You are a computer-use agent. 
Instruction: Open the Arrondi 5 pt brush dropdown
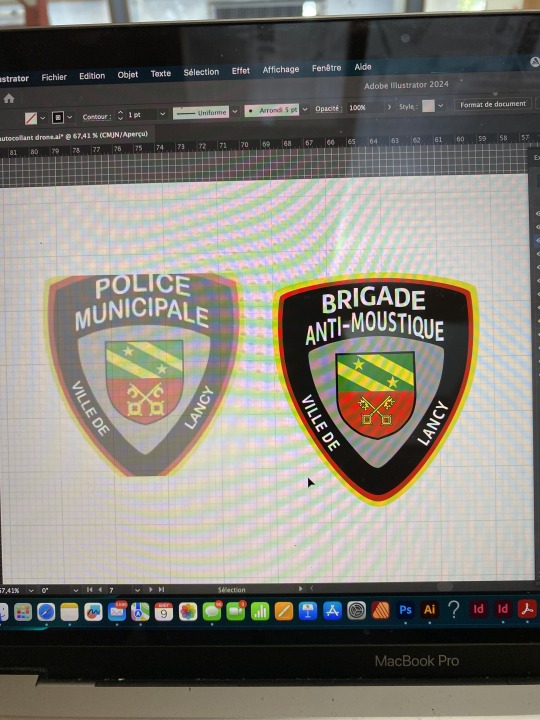pyautogui.click(x=304, y=109)
